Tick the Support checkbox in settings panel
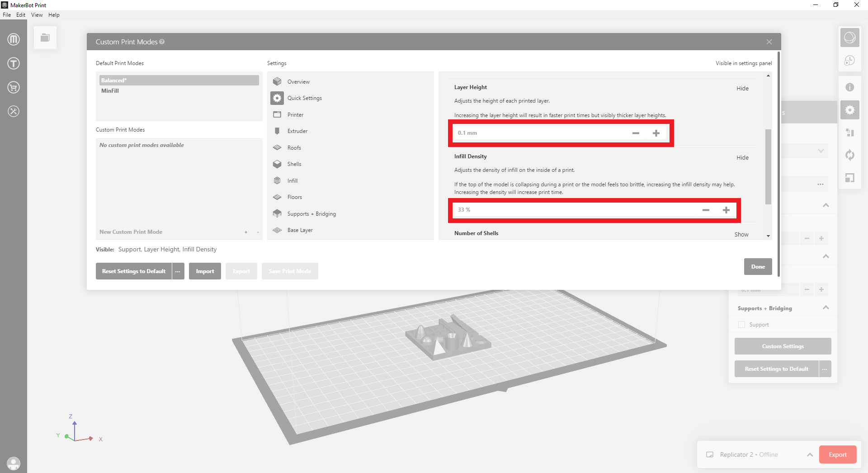The height and width of the screenshot is (473, 868). 741,325
